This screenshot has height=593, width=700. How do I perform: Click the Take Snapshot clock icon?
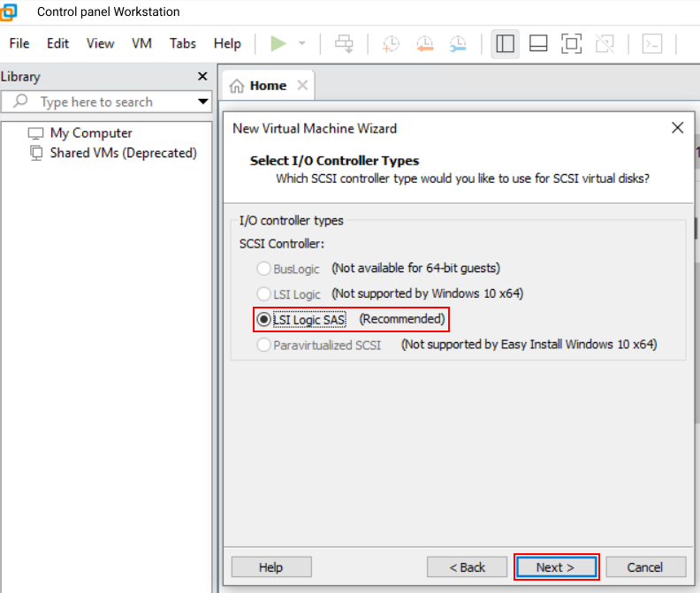(391, 43)
